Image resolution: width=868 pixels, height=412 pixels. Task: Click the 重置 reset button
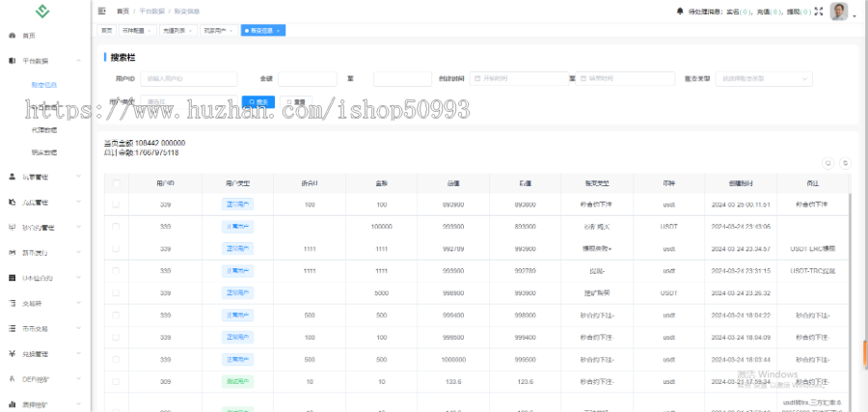point(296,102)
